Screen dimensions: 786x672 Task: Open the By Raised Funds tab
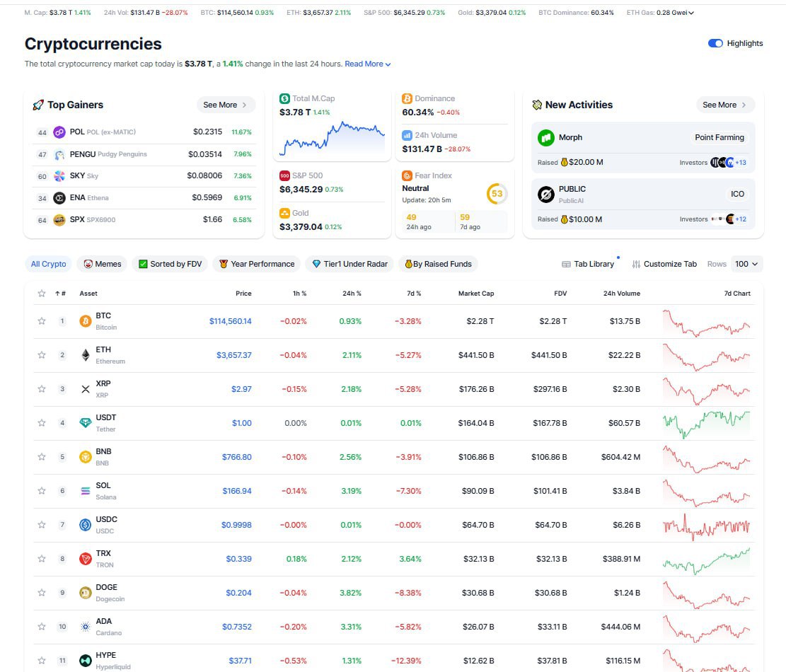point(438,264)
